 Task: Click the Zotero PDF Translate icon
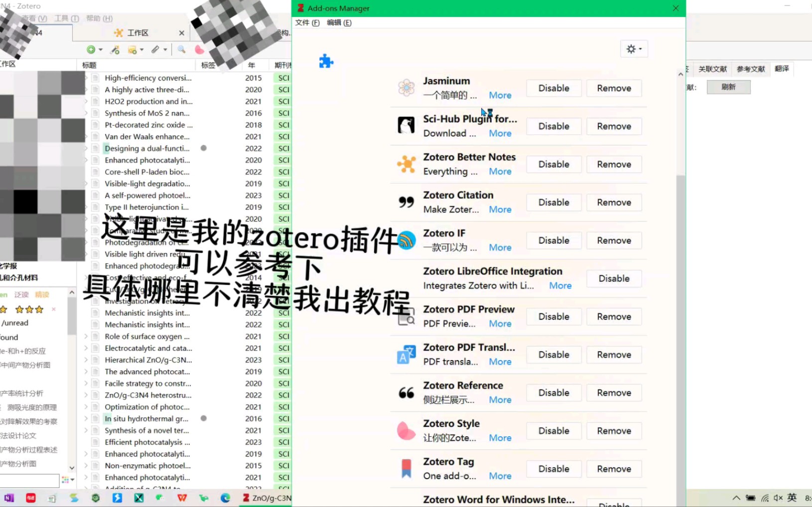point(406,354)
